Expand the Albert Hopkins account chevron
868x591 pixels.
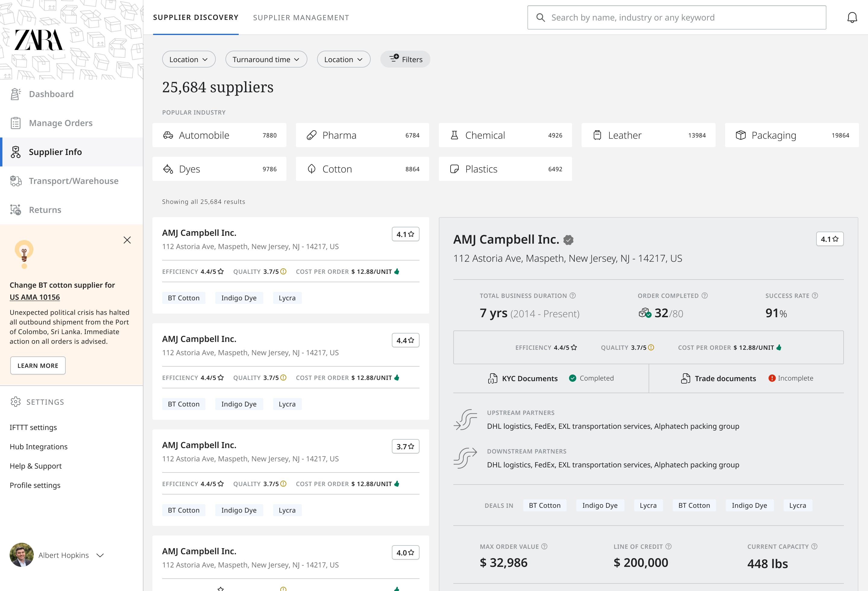click(100, 555)
